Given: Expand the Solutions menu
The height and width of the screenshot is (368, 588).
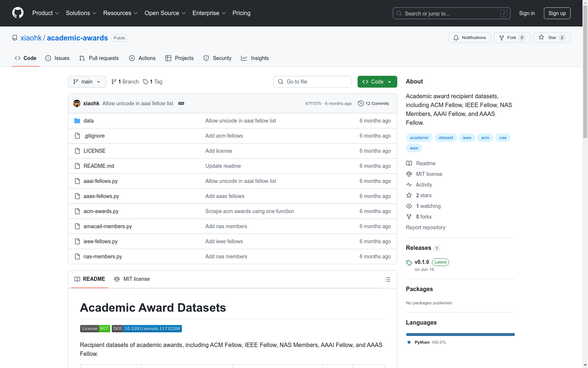Looking at the screenshot, I should click(81, 13).
